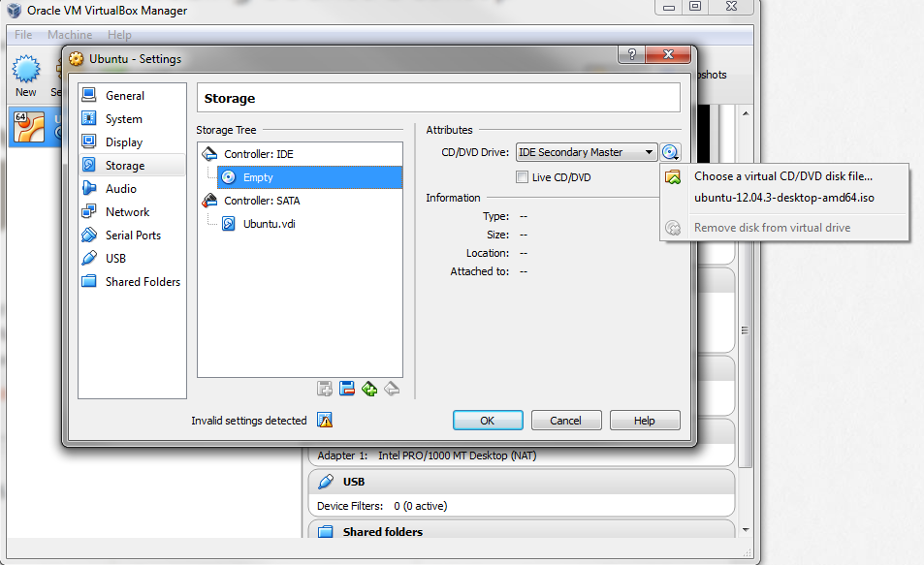Toggle the Live CD/DVD checkbox
924x565 pixels.
(x=522, y=177)
